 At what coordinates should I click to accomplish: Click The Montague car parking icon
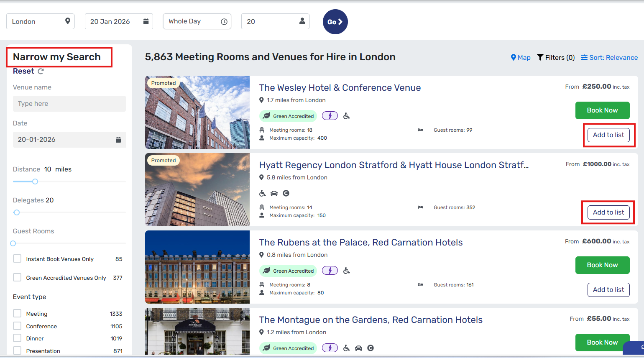(358, 348)
